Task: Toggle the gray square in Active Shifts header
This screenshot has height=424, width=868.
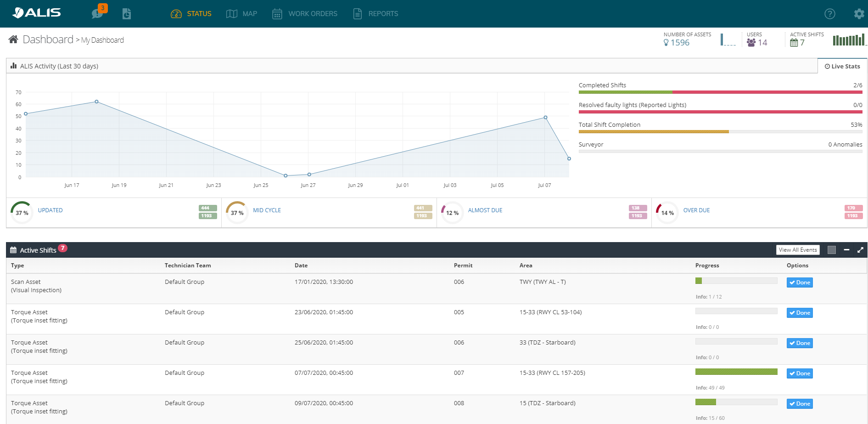Action: (x=831, y=250)
